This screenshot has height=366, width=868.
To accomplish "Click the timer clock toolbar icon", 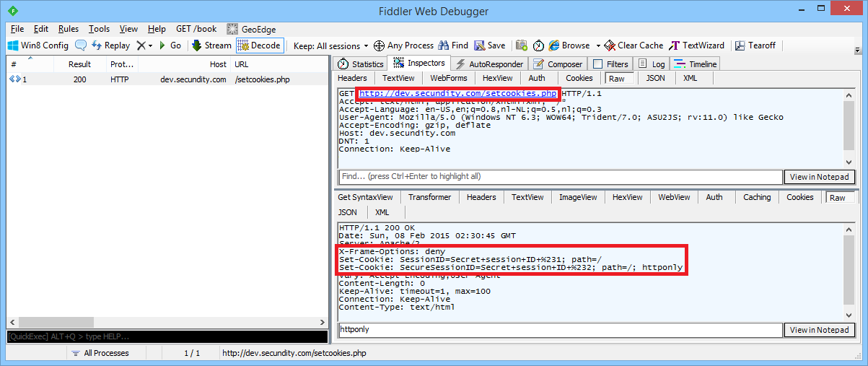I will [x=538, y=45].
